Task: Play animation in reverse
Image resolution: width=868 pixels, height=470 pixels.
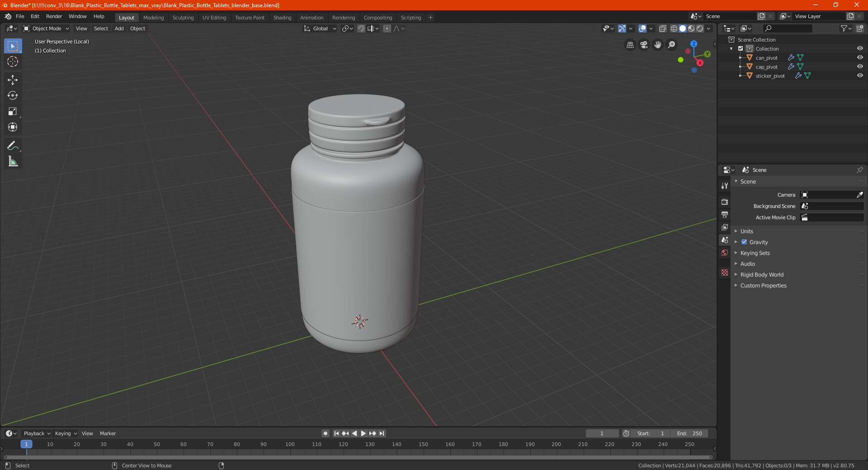Action: pos(354,433)
